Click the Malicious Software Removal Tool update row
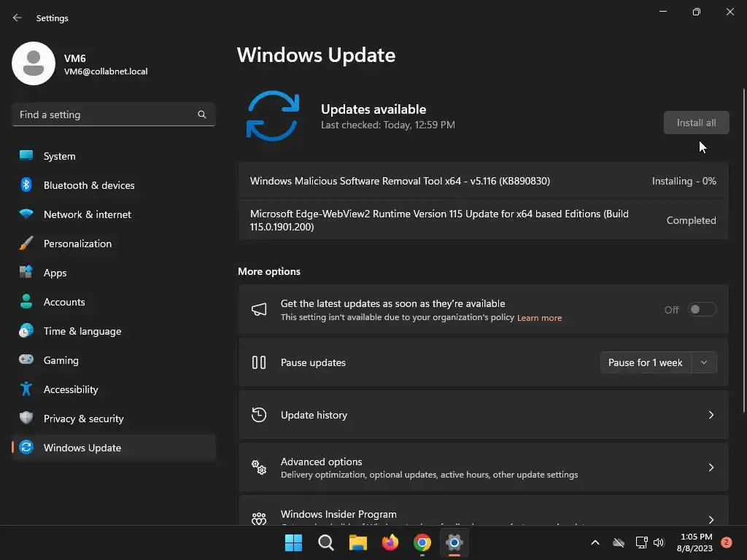 point(483,181)
